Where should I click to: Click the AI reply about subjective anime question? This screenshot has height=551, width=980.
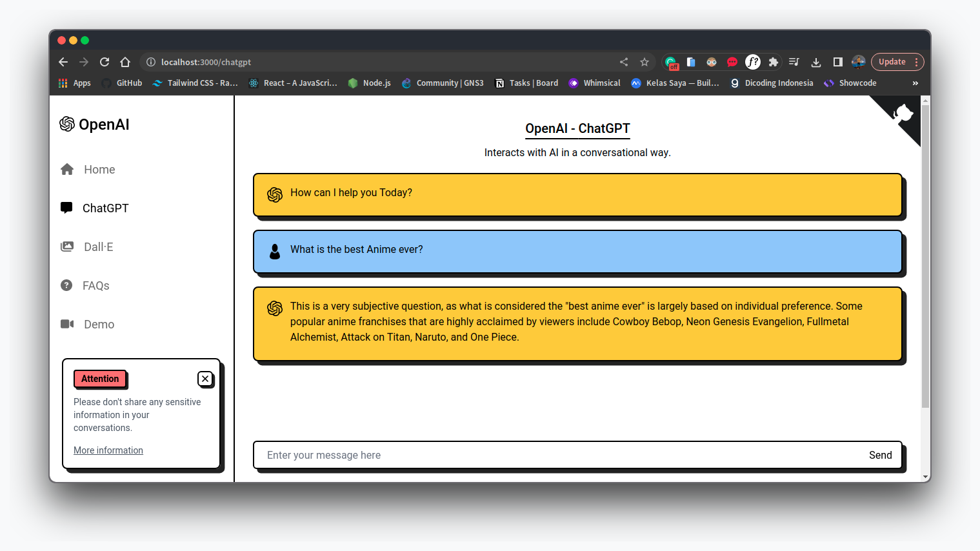pos(577,324)
